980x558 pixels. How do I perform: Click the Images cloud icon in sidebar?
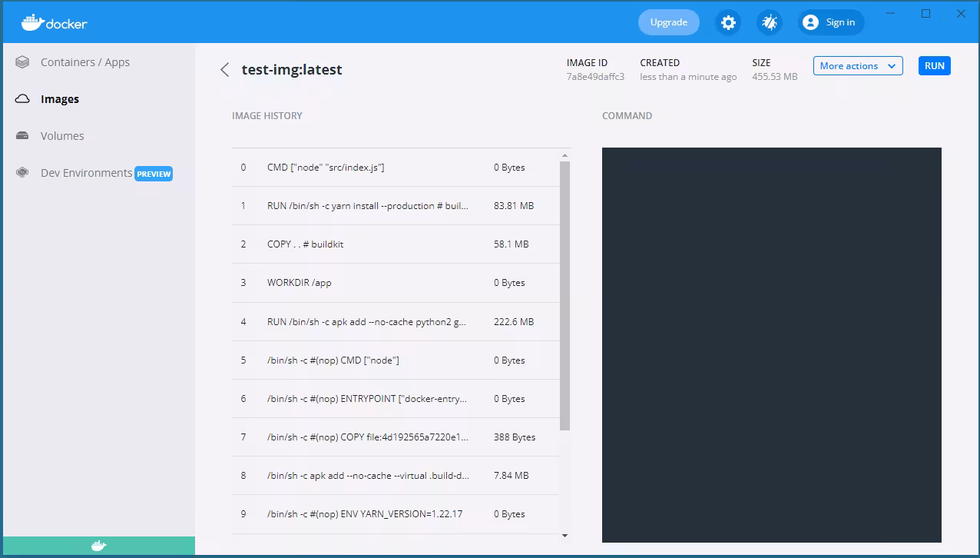point(22,99)
